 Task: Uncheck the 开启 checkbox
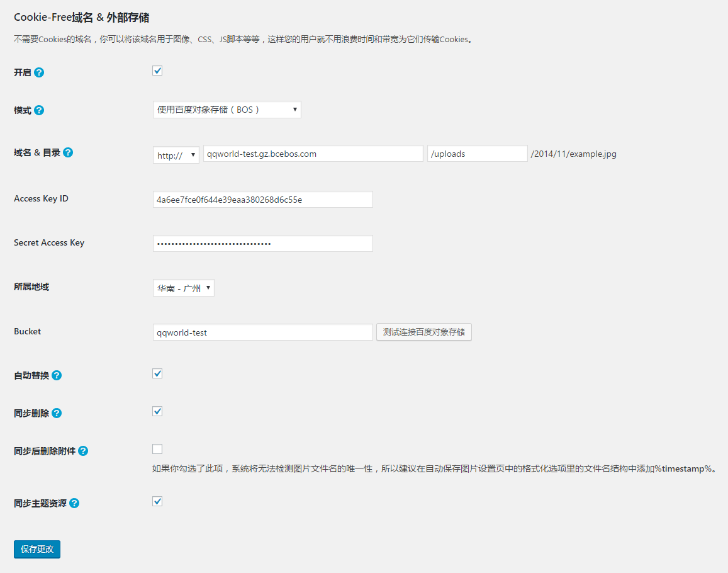157,71
